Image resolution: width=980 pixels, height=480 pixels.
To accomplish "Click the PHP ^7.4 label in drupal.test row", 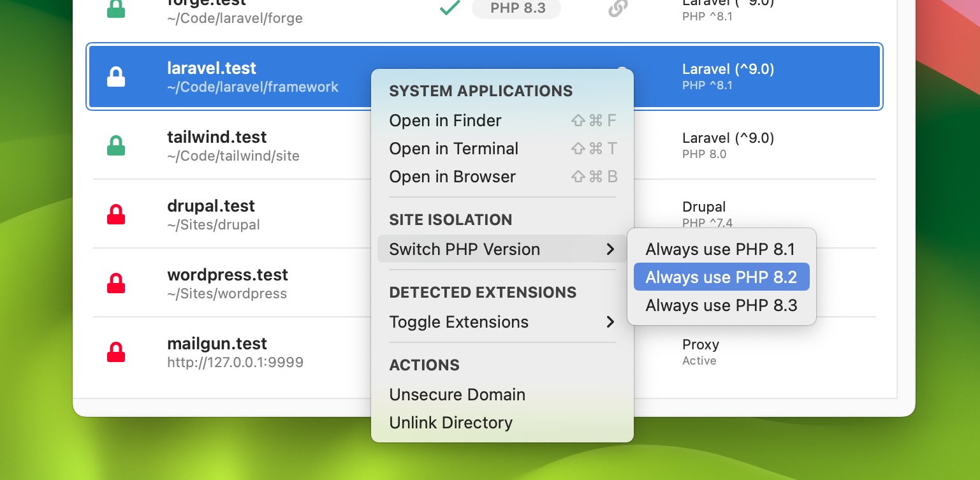I will [x=708, y=223].
